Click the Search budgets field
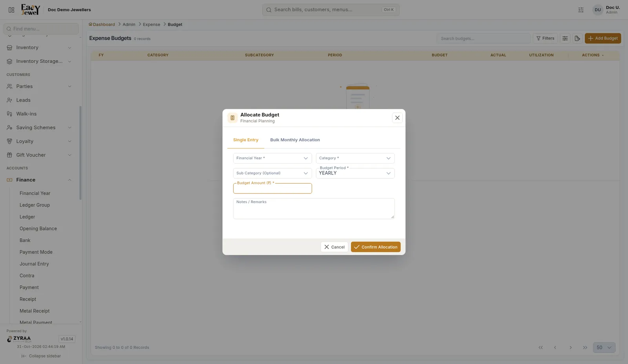 pos(484,38)
